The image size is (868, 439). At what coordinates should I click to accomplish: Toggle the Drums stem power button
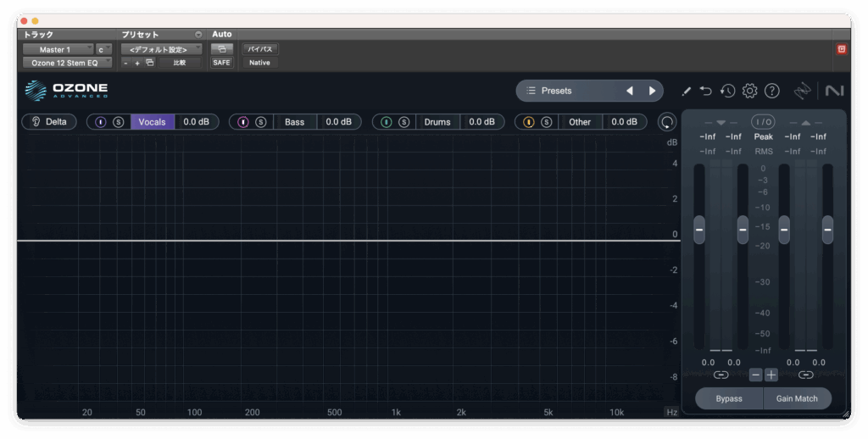[x=387, y=122]
